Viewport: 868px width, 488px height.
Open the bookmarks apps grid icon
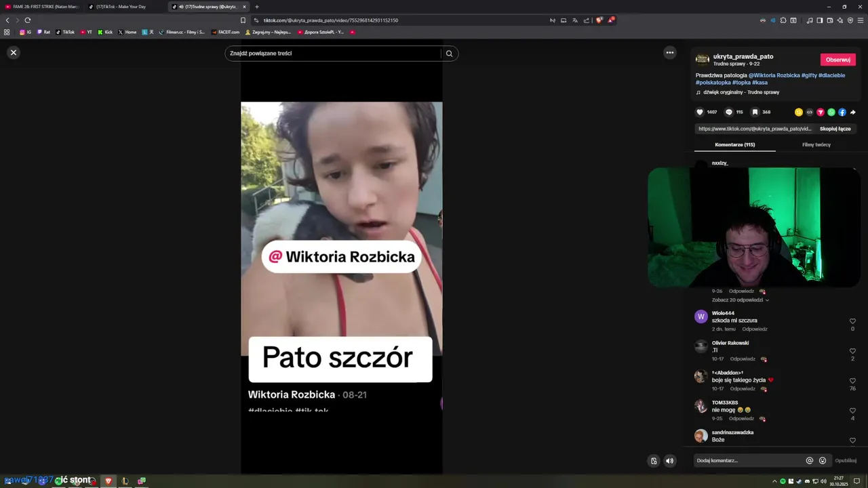click(x=7, y=32)
